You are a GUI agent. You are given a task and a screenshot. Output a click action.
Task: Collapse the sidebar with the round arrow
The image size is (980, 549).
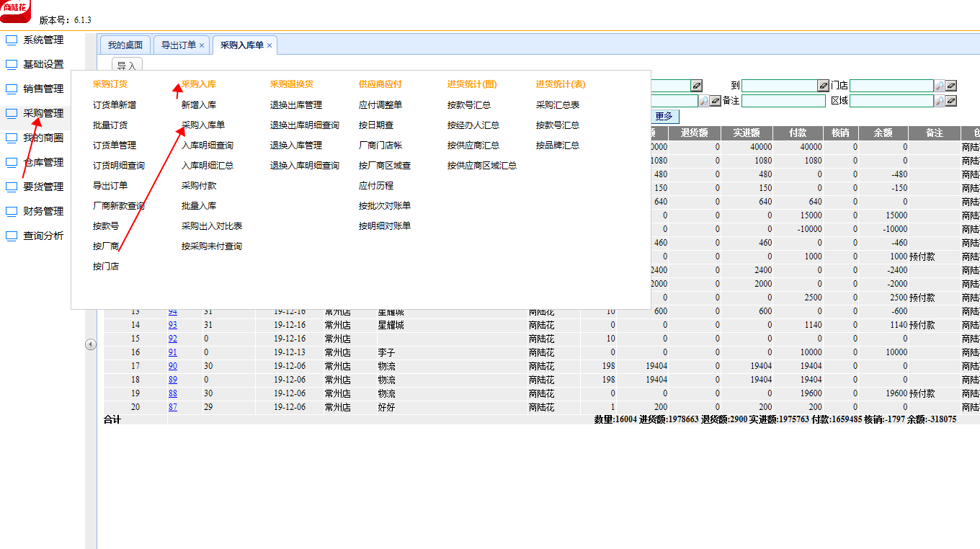[x=91, y=344]
